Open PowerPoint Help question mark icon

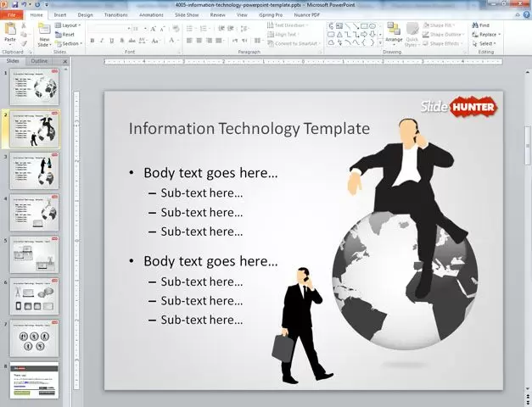click(524, 14)
